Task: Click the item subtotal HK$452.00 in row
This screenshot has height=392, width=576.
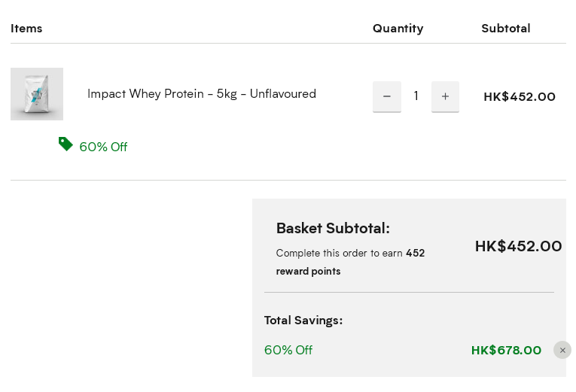Action: pos(520,97)
